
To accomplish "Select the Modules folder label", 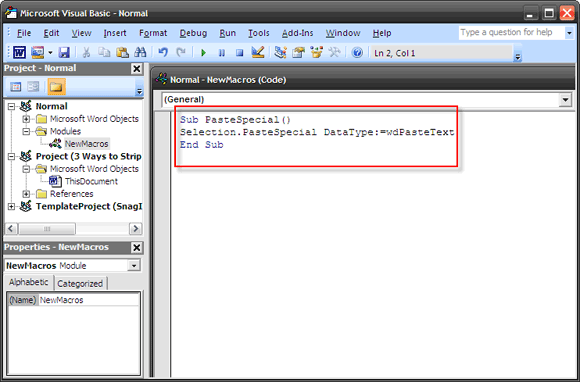I will click(65, 131).
